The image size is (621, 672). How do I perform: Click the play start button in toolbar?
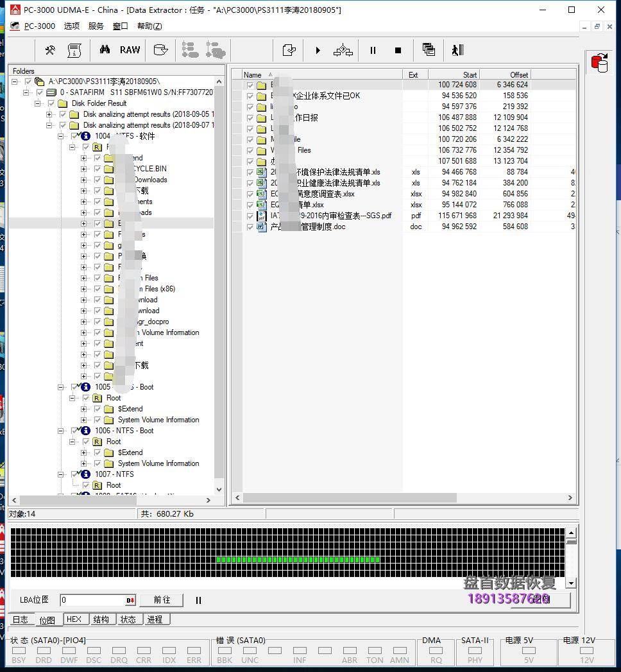[x=318, y=50]
